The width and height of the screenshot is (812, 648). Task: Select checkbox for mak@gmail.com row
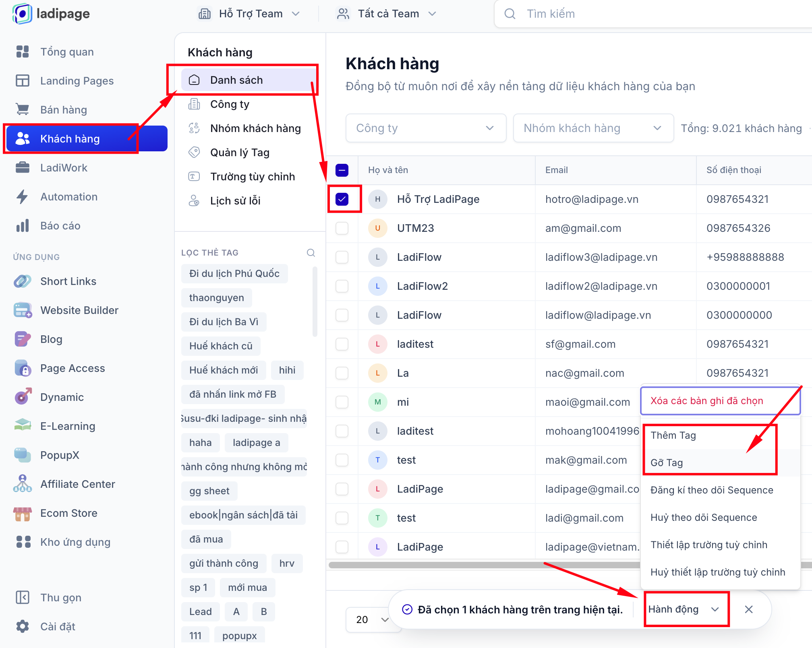[342, 460]
